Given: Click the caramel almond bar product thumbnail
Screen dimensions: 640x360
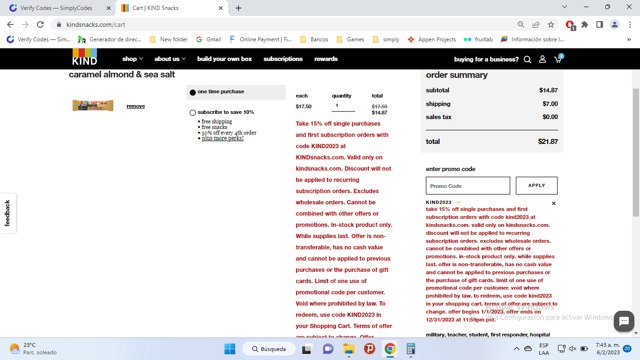Looking at the screenshot, I should pos(93,105).
